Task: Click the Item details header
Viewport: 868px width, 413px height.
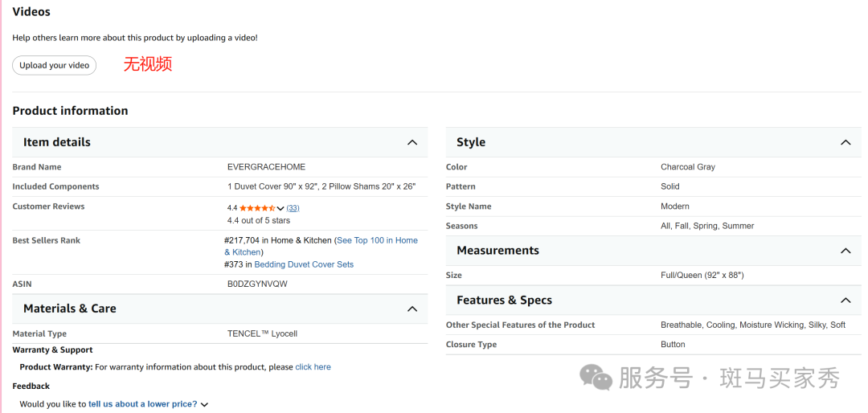Action: [57, 142]
